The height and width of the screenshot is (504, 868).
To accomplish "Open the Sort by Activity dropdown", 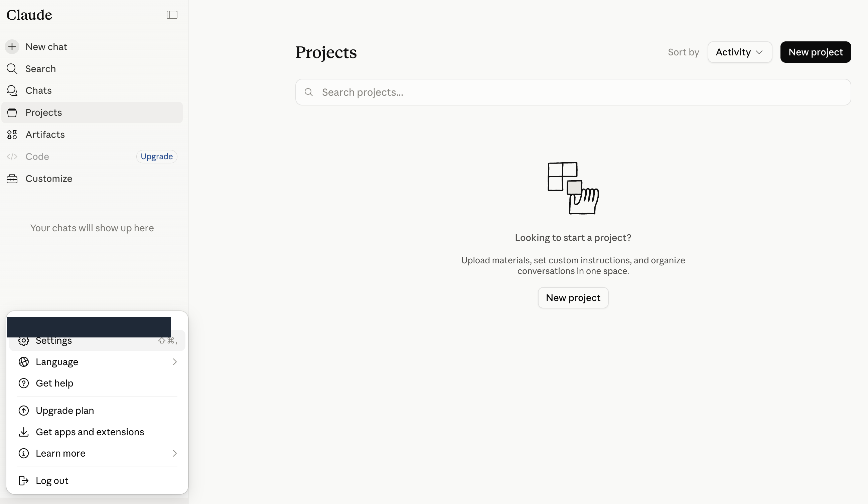I will (739, 52).
